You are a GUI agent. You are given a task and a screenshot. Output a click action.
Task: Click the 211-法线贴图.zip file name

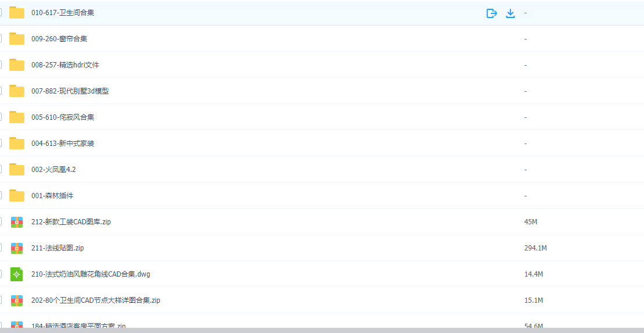tap(57, 248)
